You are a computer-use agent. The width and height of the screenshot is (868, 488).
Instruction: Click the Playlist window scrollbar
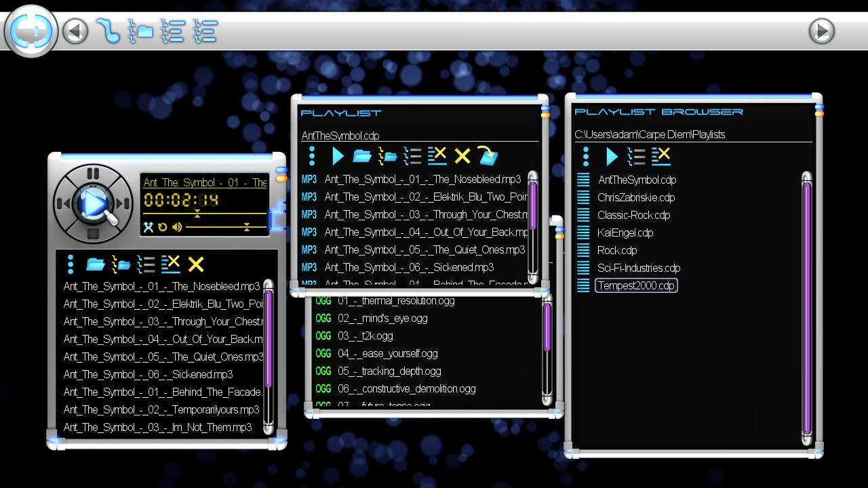coord(533,227)
